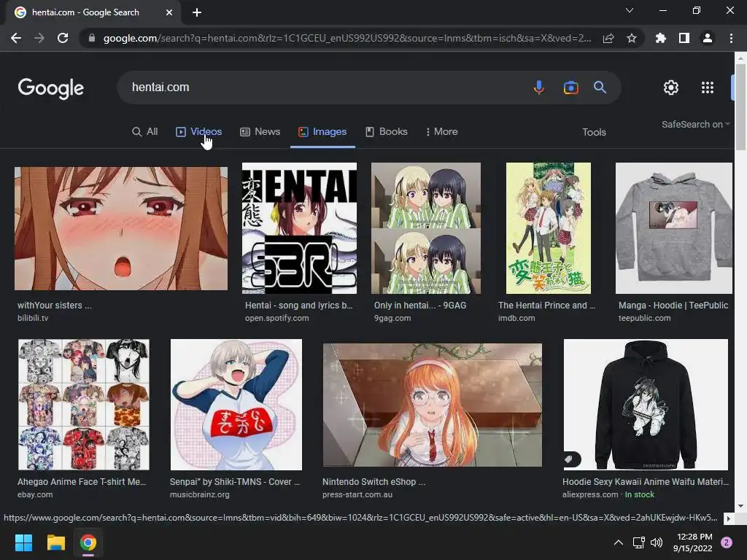The width and height of the screenshot is (747, 560).
Task: Open the 'withYour sisters ...' result title
Action: [54, 306]
